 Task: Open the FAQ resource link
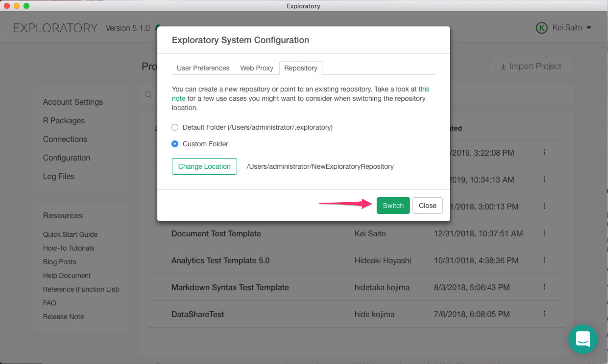(x=49, y=303)
